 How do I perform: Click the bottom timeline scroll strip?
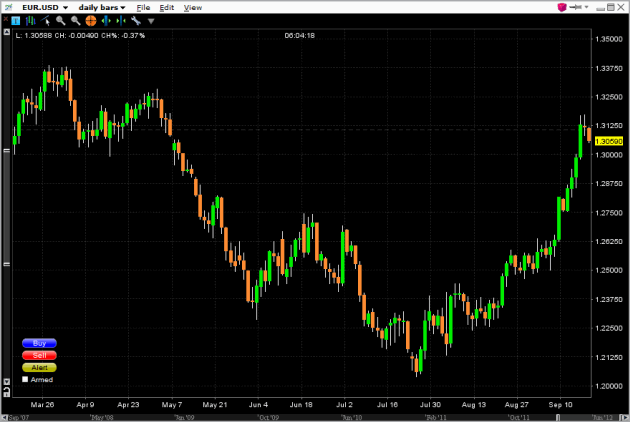(300, 415)
